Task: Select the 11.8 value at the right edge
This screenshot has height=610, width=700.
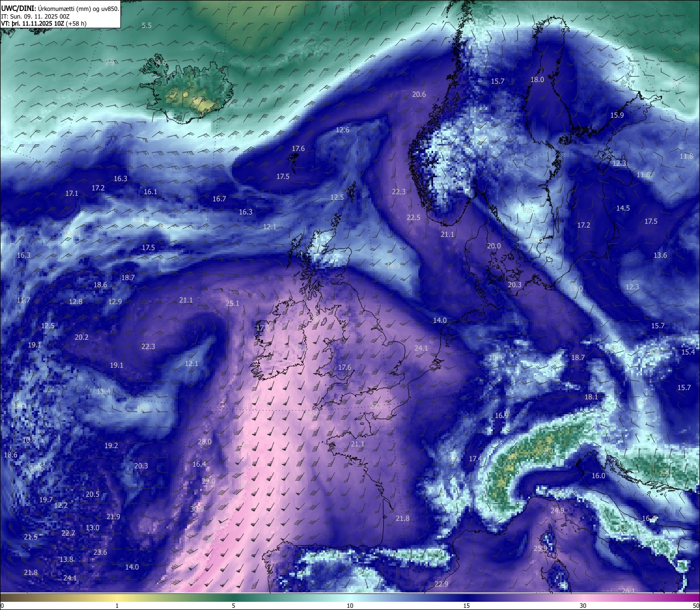Action: [687, 156]
